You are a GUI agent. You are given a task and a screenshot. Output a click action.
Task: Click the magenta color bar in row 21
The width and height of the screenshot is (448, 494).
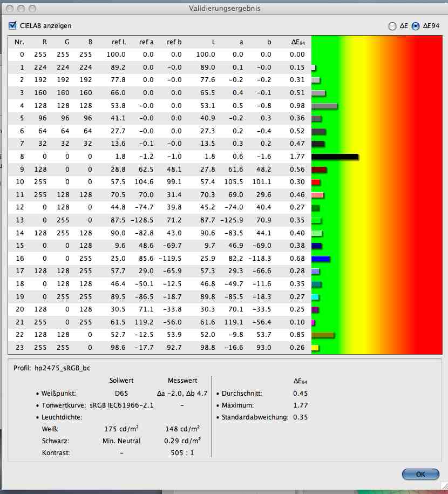pos(314,322)
